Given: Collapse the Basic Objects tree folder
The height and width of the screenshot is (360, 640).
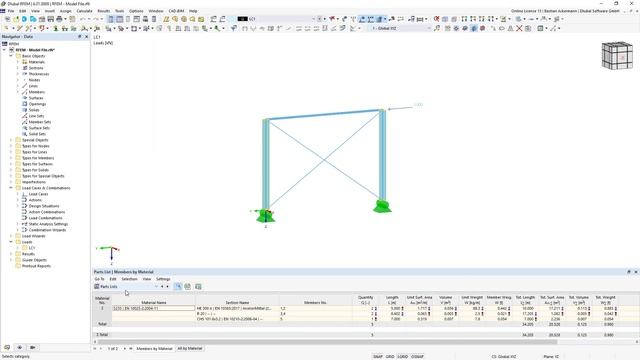Looking at the screenshot, I should 11,56.
